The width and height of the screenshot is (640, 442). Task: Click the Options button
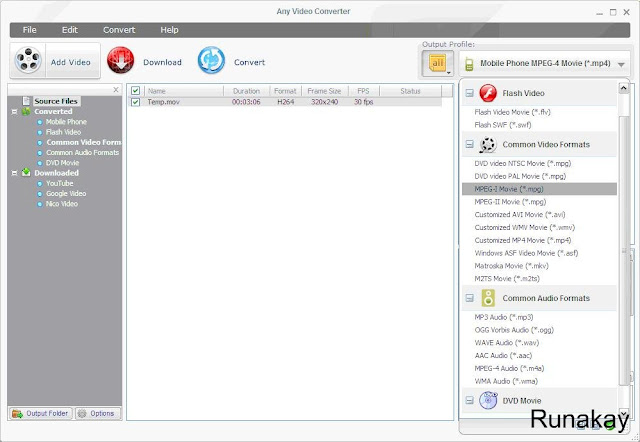98,413
